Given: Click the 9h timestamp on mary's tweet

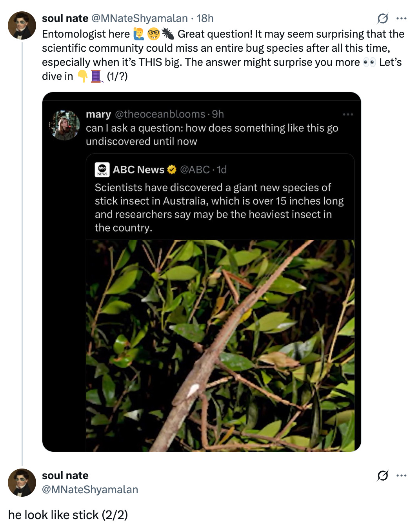Looking at the screenshot, I should (217, 114).
